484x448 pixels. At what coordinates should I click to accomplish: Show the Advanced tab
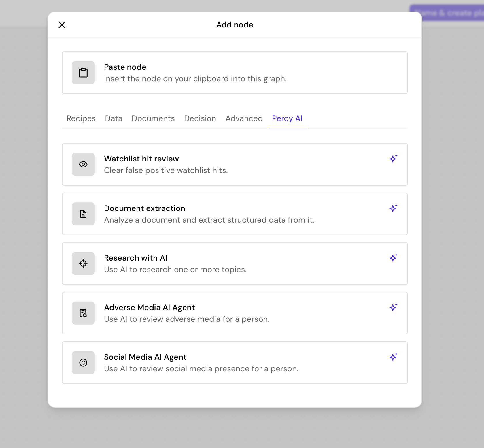click(244, 118)
